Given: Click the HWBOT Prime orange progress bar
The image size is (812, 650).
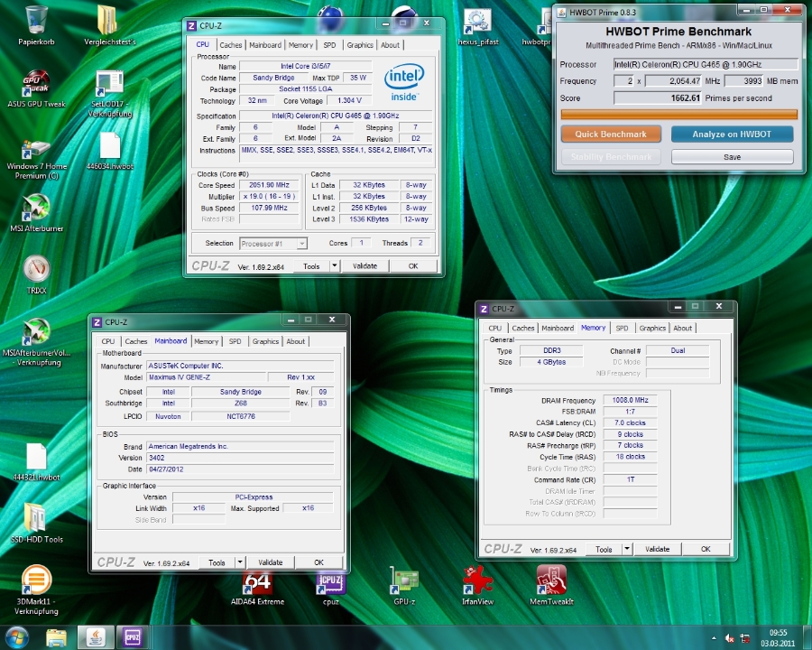Looking at the screenshot, I should coord(678,115).
